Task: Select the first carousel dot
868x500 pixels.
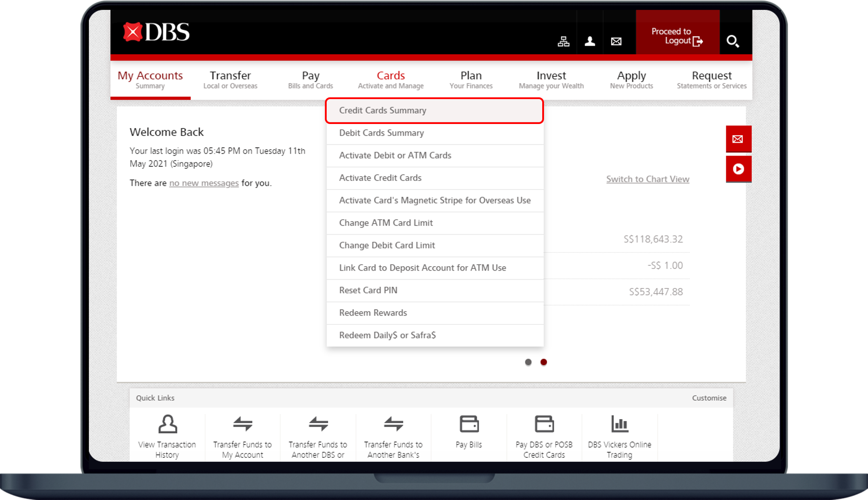Action: click(x=528, y=362)
